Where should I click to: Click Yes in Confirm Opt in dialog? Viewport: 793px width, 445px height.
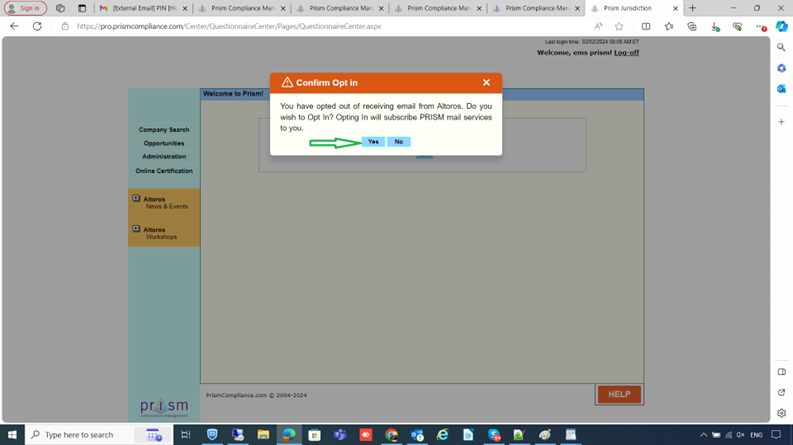click(x=373, y=142)
